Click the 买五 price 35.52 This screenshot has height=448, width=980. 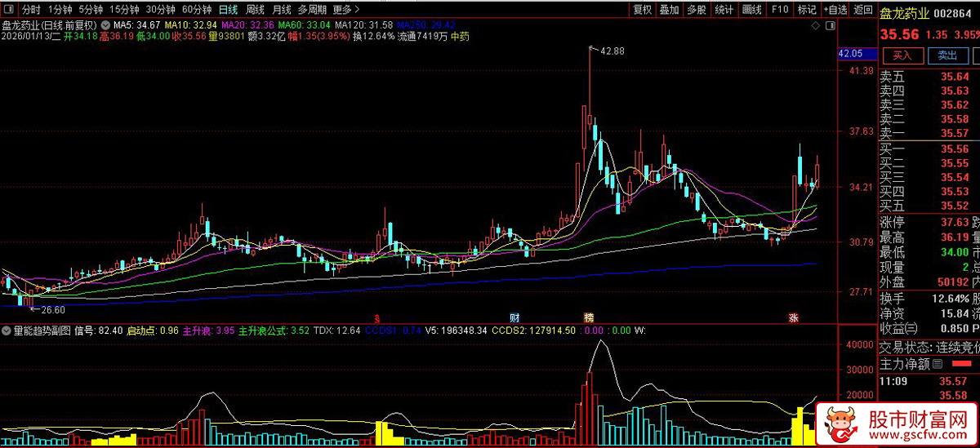coord(955,206)
